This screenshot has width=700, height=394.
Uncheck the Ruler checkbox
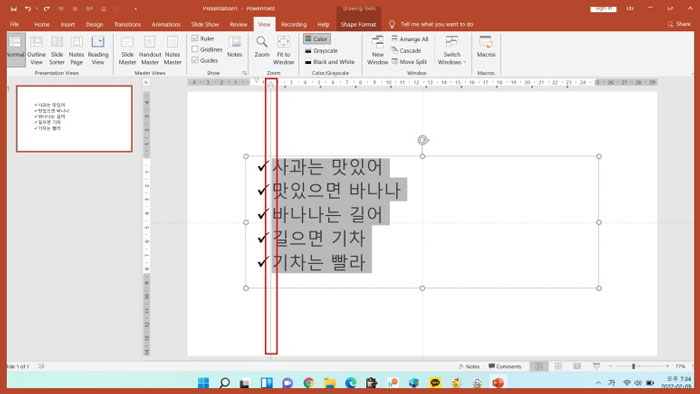pos(195,38)
